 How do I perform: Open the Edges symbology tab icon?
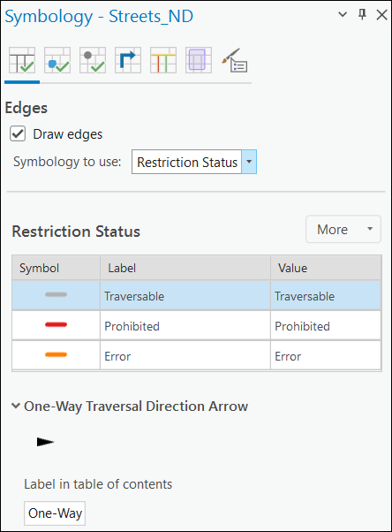coord(22,60)
